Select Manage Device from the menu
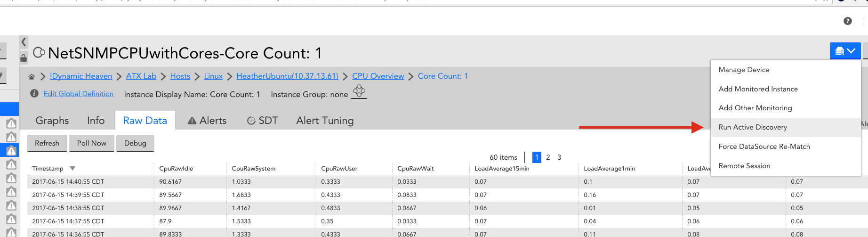Image resolution: width=868 pixels, height=237 pixels. click(x=786, y=70)
